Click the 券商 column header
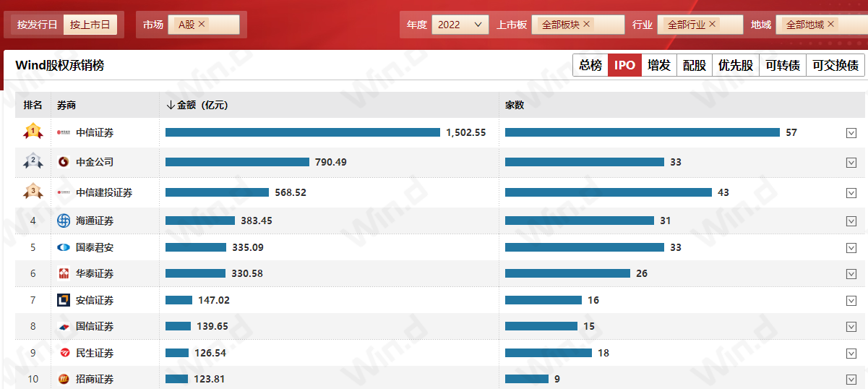The height and width of the screenshot is (389, 868). coord(66,105)
